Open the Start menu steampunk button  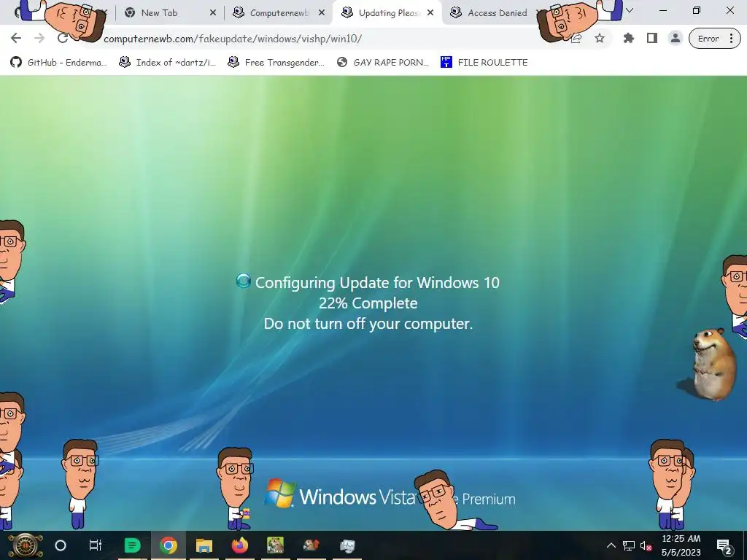click(25, 545)
